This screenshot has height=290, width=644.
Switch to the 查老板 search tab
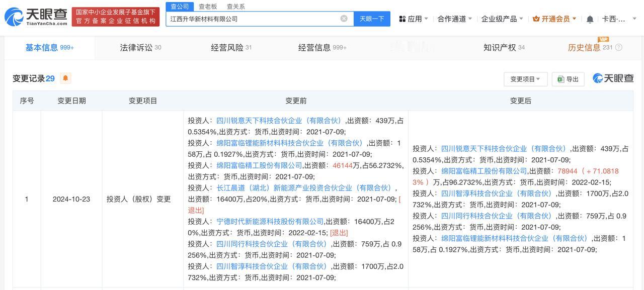(208, 7)
